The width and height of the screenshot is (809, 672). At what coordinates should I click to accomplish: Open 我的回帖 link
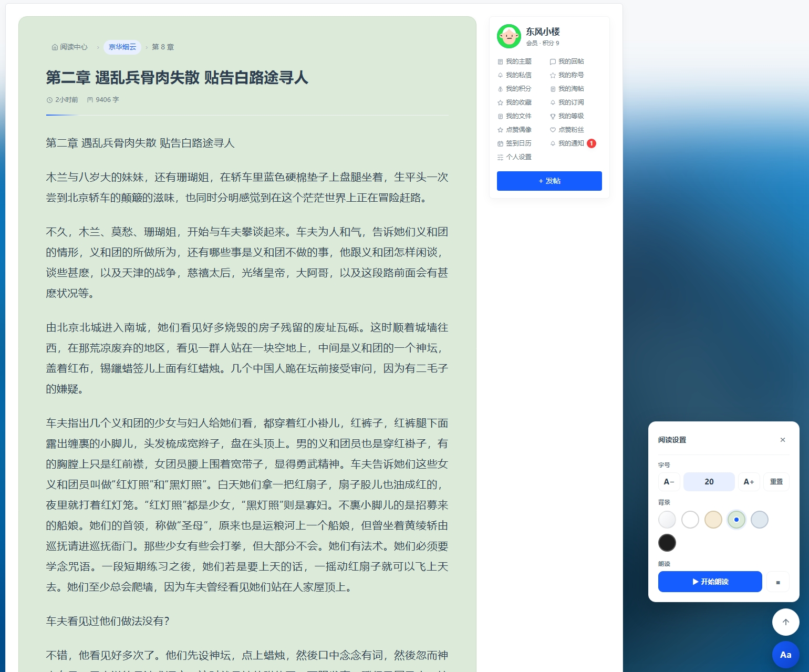pyautogui.click(x=567, y=61)
